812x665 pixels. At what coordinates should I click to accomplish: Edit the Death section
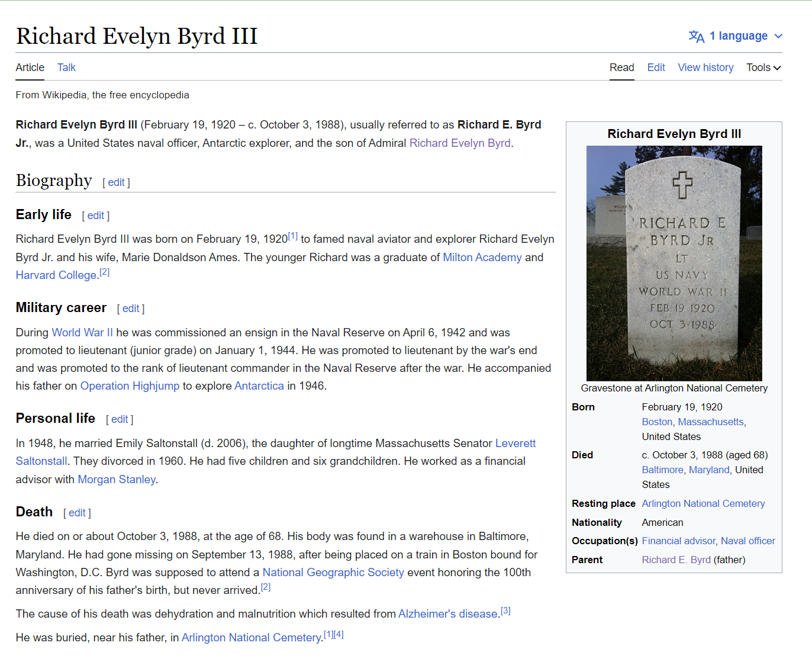(x=77, y=513)
